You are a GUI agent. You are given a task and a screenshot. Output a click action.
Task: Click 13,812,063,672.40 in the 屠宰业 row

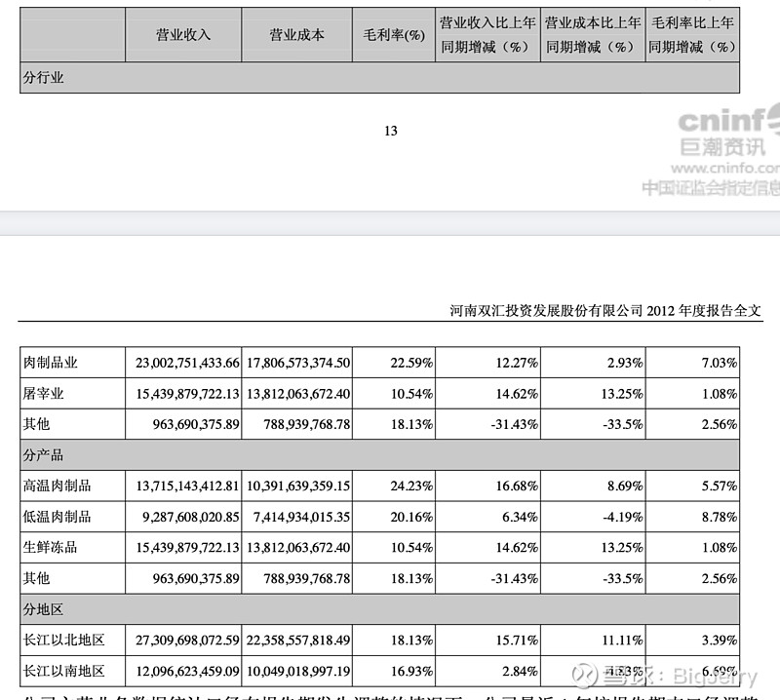click(298, 394)
